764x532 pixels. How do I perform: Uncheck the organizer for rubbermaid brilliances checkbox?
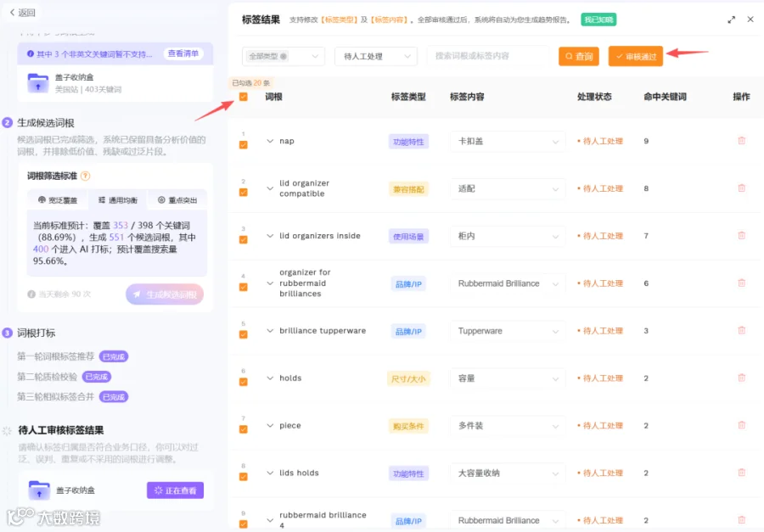[x=243, y=287]
